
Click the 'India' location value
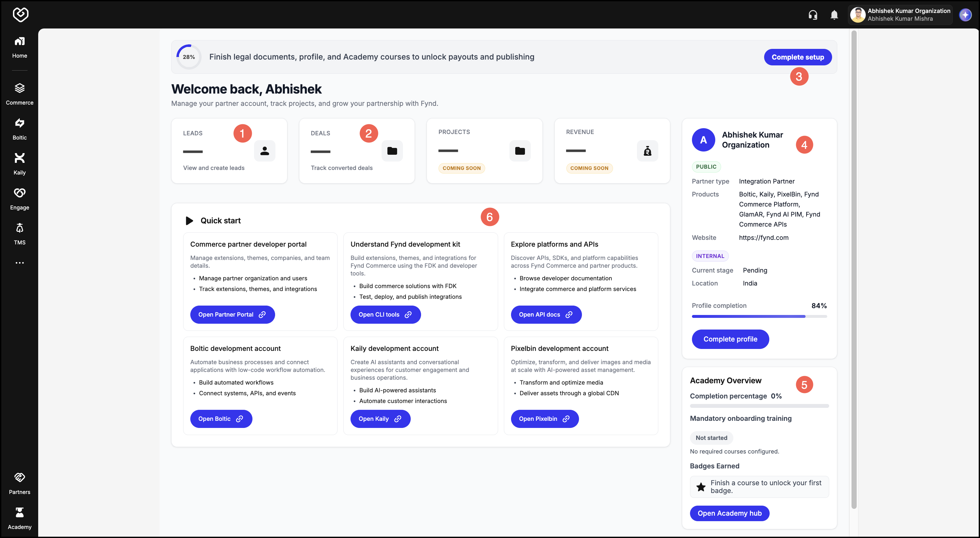tap(750, 284)
